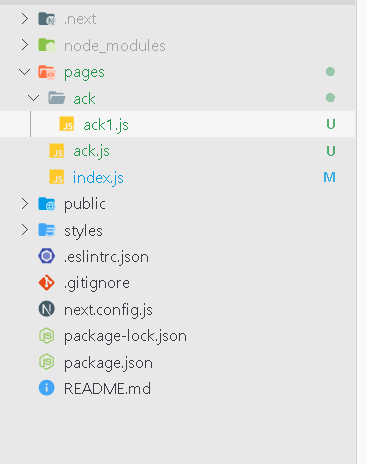This screenshot has height=464, width=367.
Task: Open the ack.js file
Action: [91, 151]
